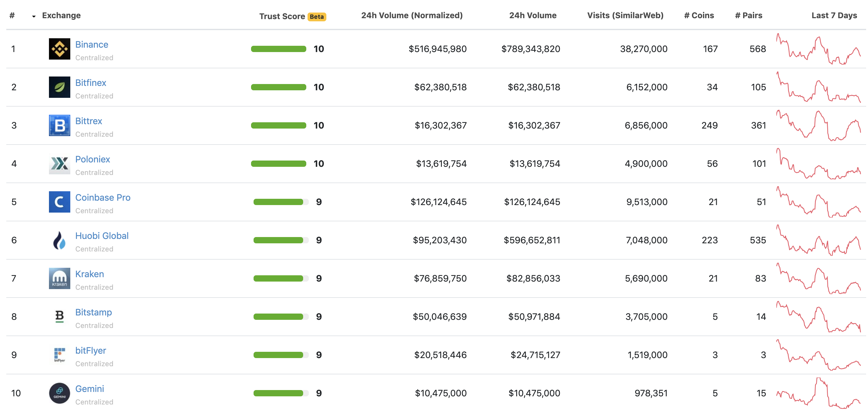Sort by rank using the # header arrow
Screen dimensions: 868x412
pyautogui.click(x=34, y=16)
